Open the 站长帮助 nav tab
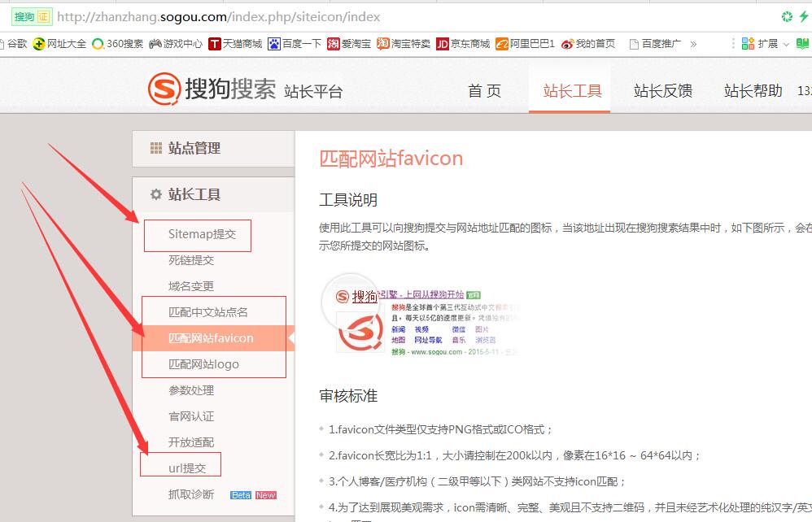This screenshot has height=522, width=812. [753, 91]
